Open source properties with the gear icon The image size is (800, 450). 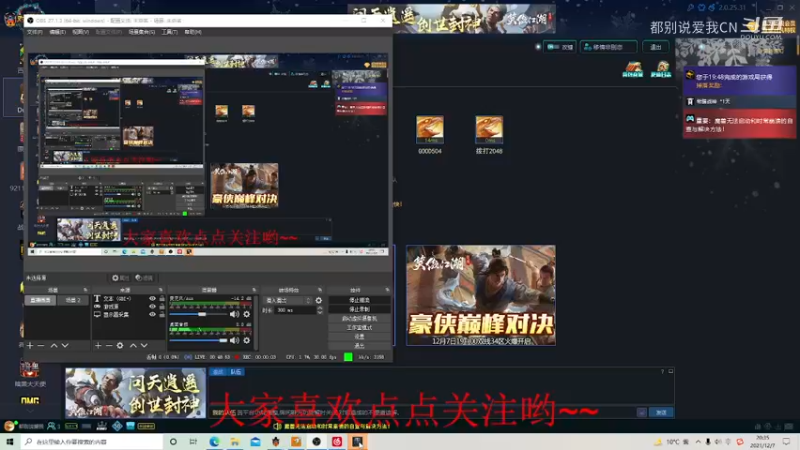click(x=120, y=345)
